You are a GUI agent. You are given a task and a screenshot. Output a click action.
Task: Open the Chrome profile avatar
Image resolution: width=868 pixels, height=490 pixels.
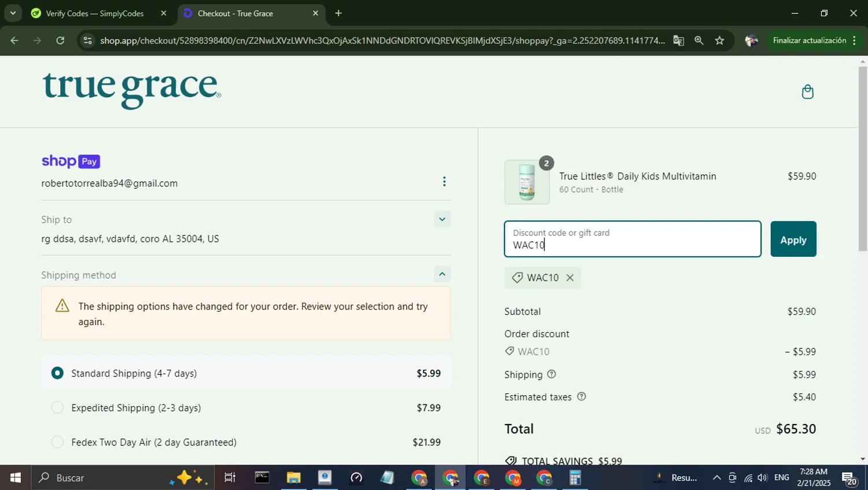pyautogui.click(x=751, y=40)
